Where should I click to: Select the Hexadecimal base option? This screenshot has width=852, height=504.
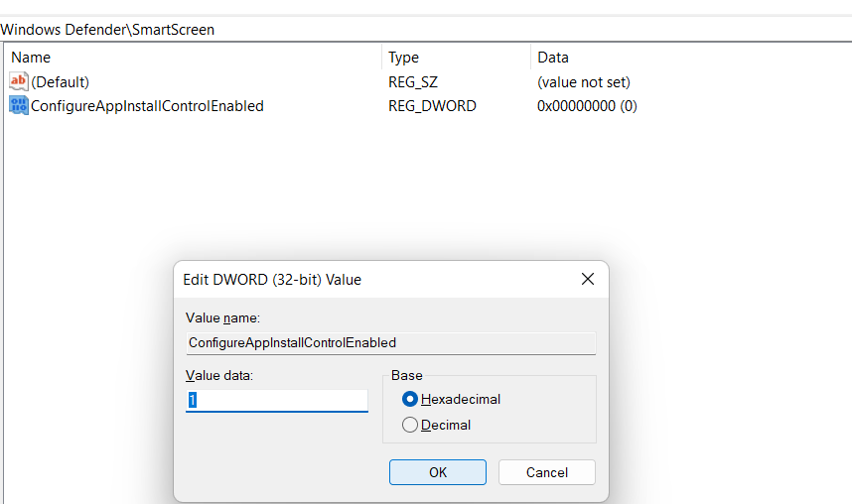(x=410, y=399)
